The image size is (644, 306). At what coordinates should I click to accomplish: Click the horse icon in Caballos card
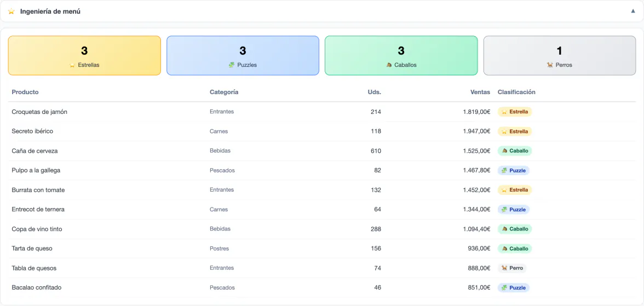pos(389,65)
